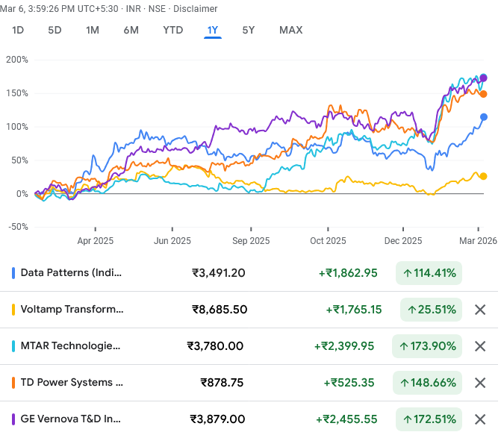
Task: Switch chart to 6M range
Action: point(131,30)
